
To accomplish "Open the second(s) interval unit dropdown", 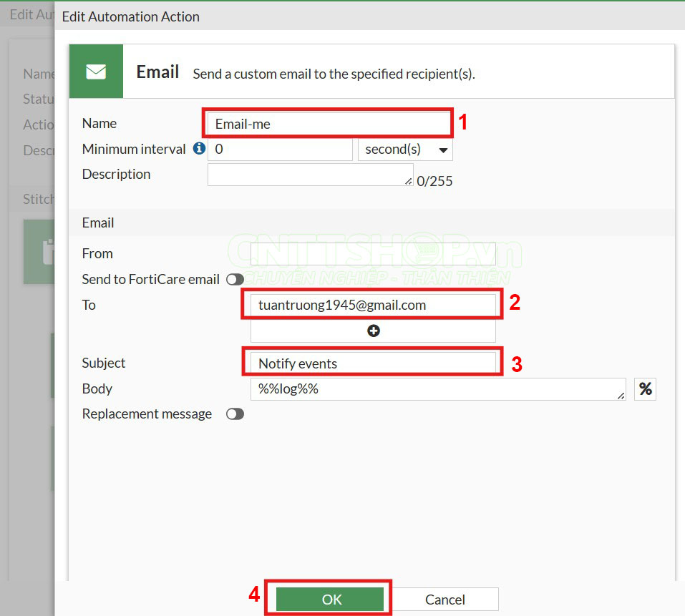I will 405,150.
